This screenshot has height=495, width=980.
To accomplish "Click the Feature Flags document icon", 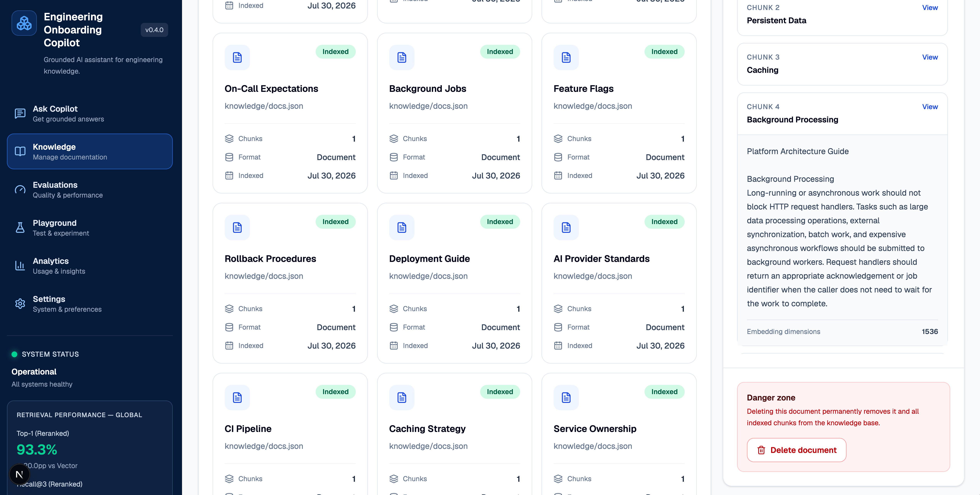I will (x=566, y=57).
